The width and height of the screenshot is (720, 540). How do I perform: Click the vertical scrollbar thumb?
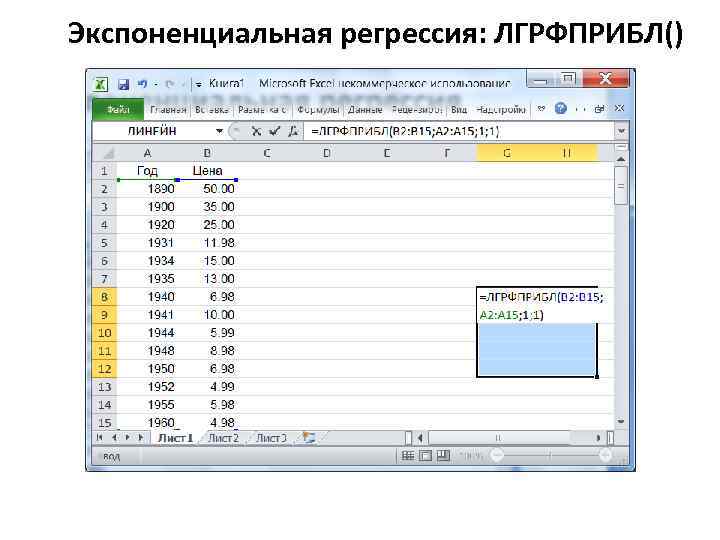click(621, 186)
